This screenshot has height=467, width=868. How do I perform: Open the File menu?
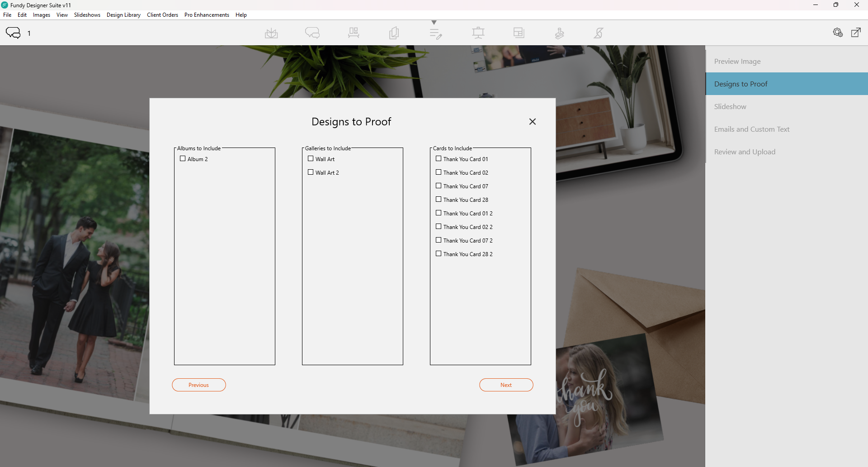click(7, 15)
